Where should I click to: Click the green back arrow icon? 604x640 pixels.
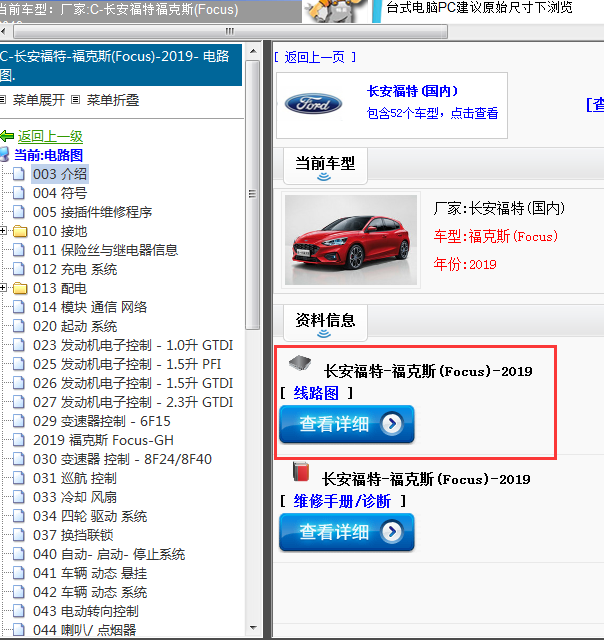7,136
